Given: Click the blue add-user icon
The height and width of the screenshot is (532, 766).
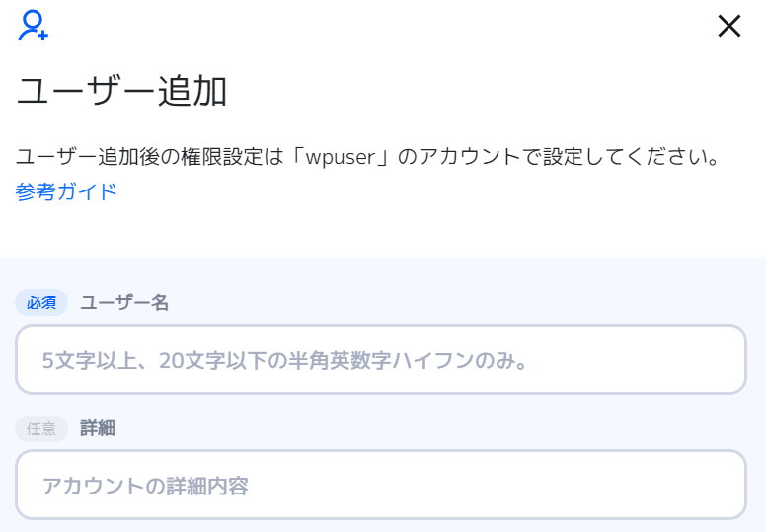Looking at the screenshot, I should [x=34, y=26].
